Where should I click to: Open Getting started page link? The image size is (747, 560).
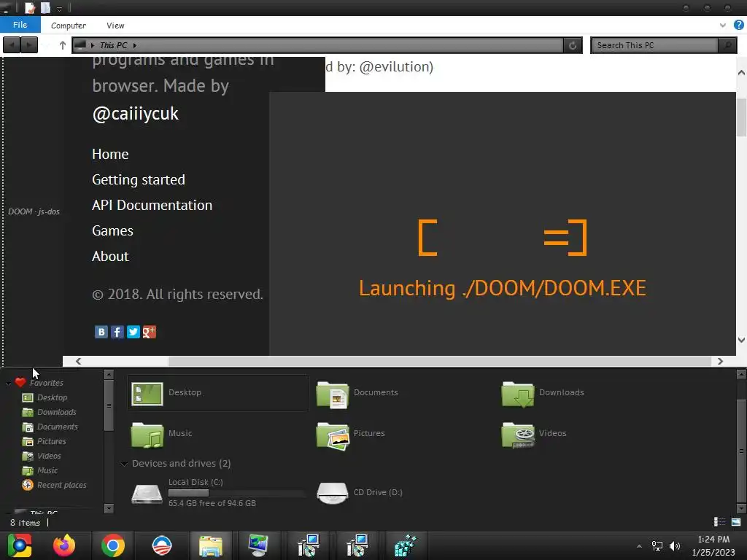139,179
